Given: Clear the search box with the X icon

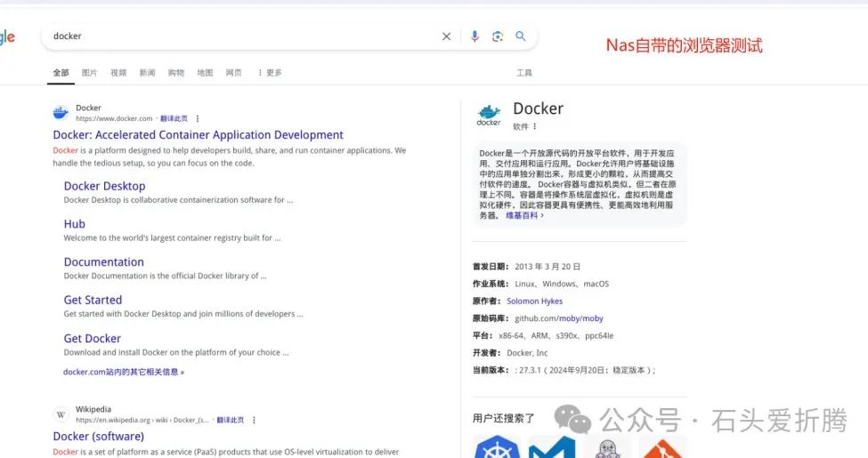Looking at the screenshot, I should (x=446, y=36).
